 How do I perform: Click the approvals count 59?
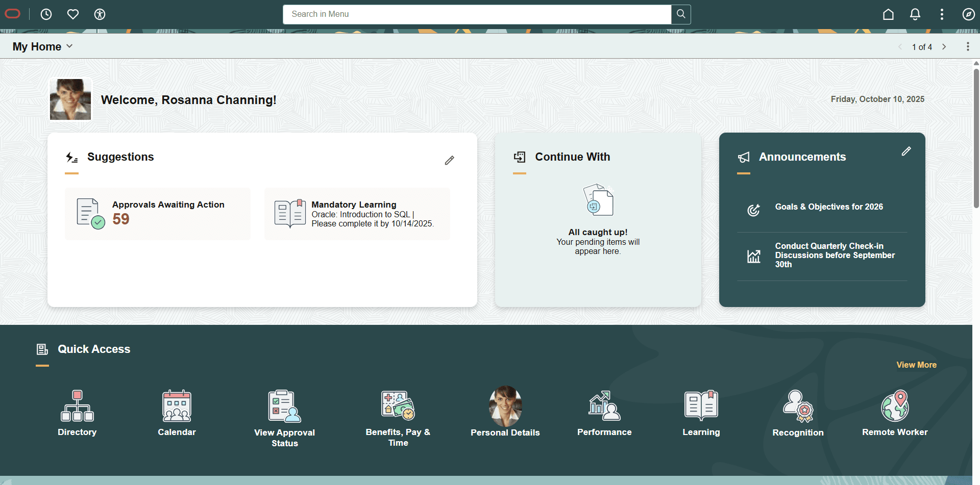click(121, 219)
